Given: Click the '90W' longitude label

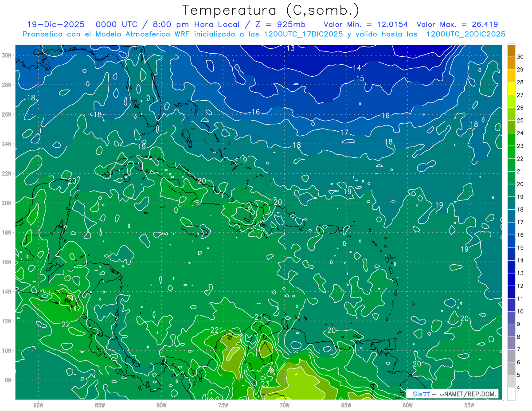Looking at the screenshot, I should [38, 405].
